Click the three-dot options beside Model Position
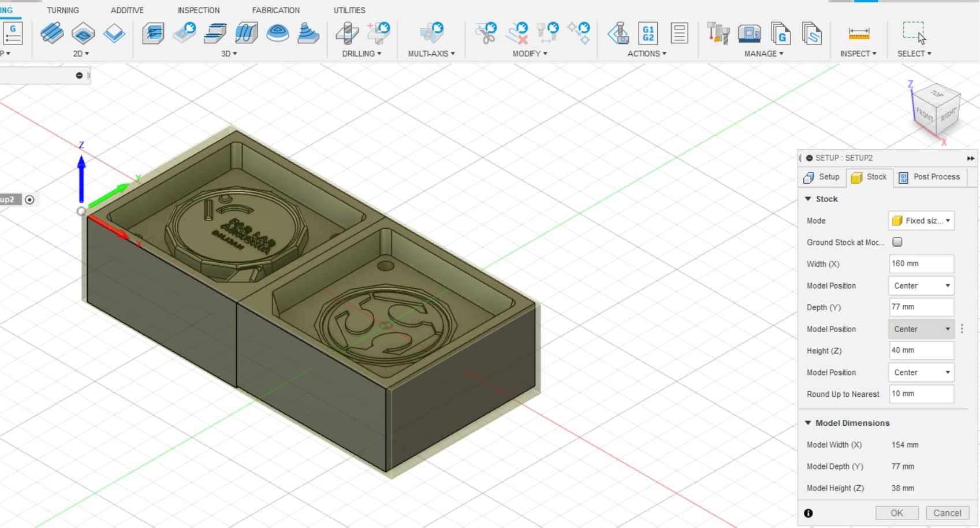Screen dimensions: 980x528 pos(962,329)
